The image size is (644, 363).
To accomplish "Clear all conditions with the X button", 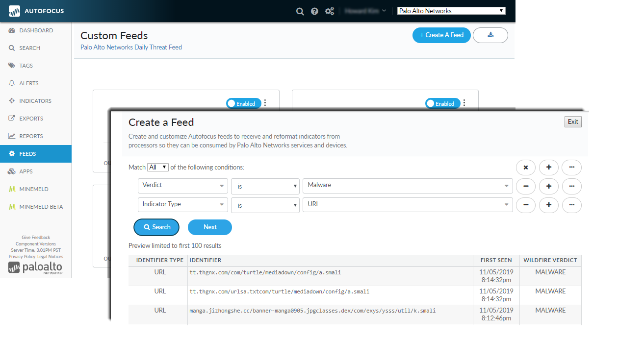I will coord(525,168).
